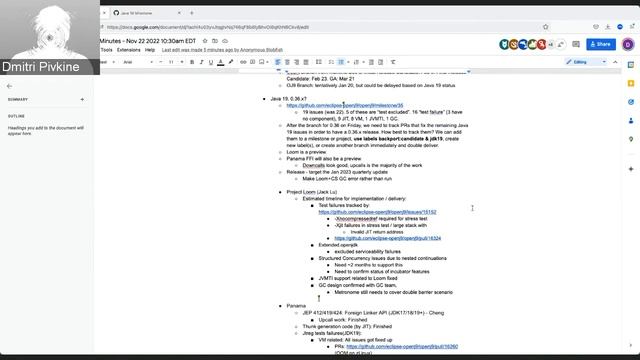
Task: Select the add comment icon in toolbar
Action: pos(252,62)
